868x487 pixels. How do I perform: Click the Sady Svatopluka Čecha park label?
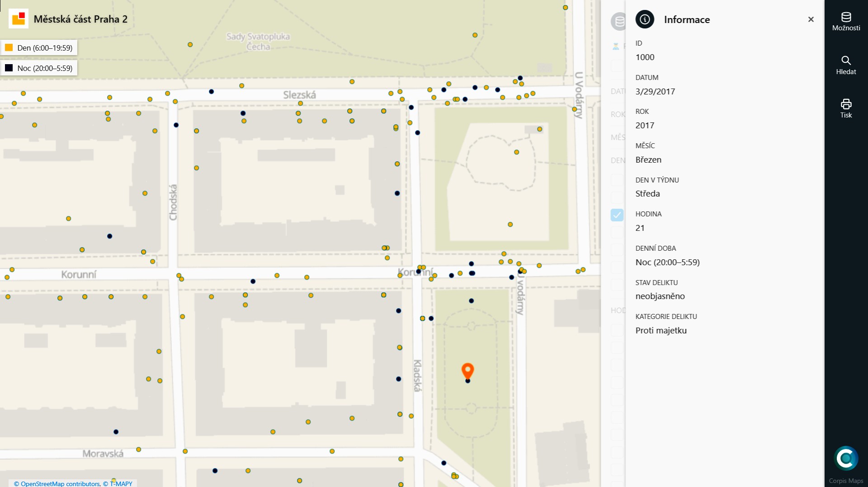[x=258, y=41]
